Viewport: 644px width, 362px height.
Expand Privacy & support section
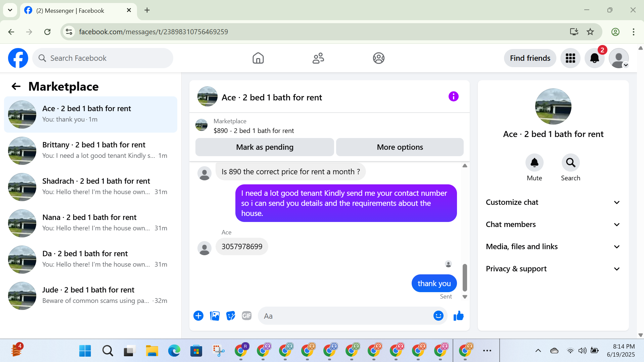553,269
